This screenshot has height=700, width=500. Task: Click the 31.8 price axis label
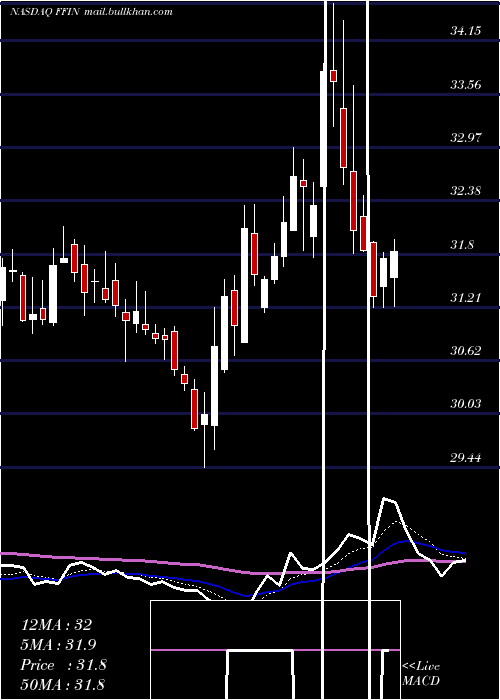462,245
